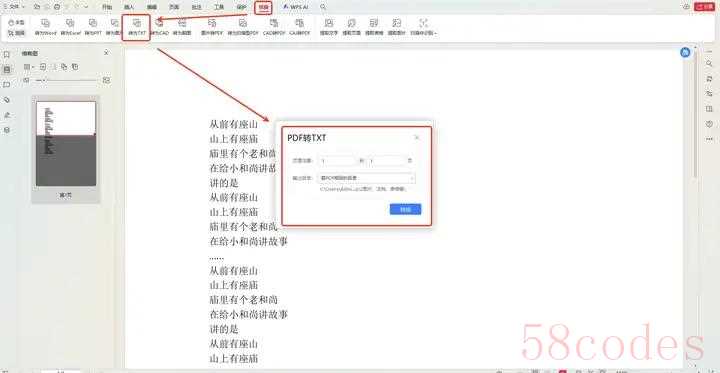720x373 pixels.
Task: Select the page 1 thumbnail
Action: click(66, 144)
